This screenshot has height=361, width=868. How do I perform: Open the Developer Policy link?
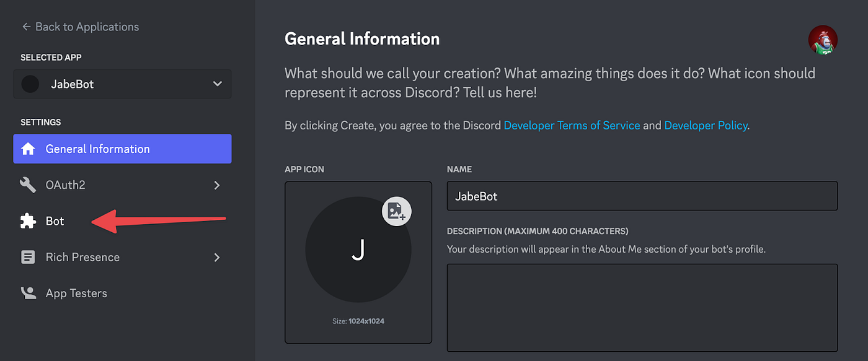point(706,125)
